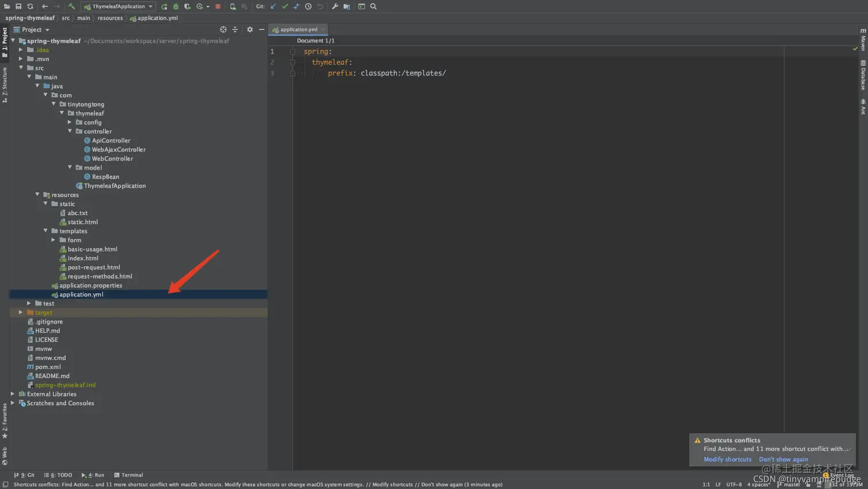
Task: Expand the form folder
Action: 54,240
